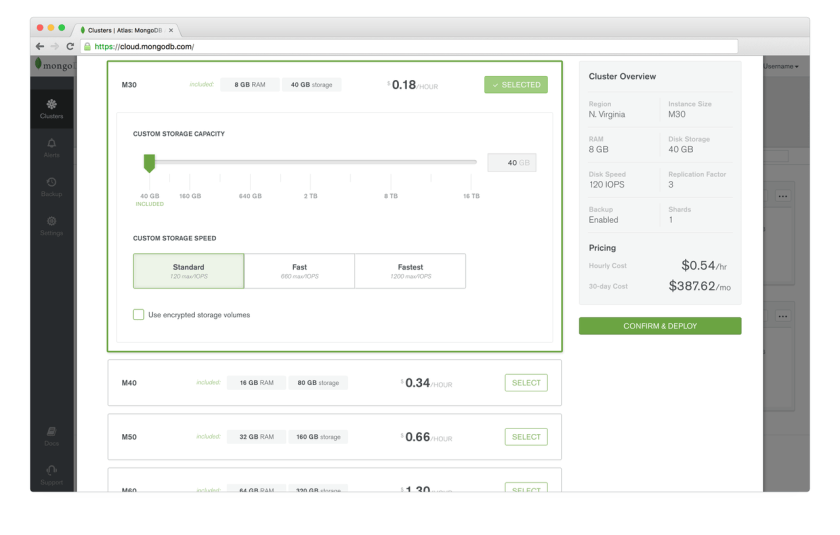The width and height of the screenshot is (840, 535).
Task: Click the 32 GB RAM tag on M50
Action: tap(257, 437)
